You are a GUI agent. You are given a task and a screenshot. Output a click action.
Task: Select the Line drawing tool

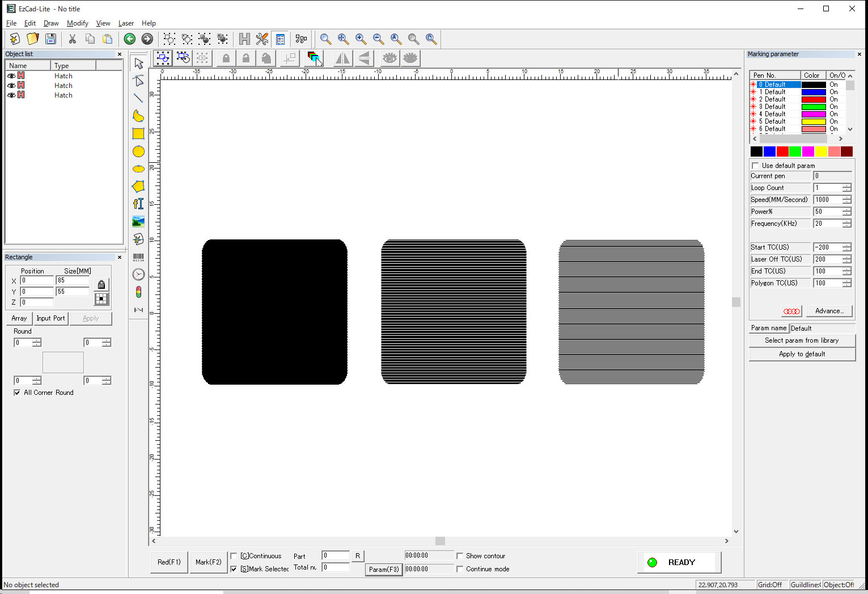click(x=138, y=98)
